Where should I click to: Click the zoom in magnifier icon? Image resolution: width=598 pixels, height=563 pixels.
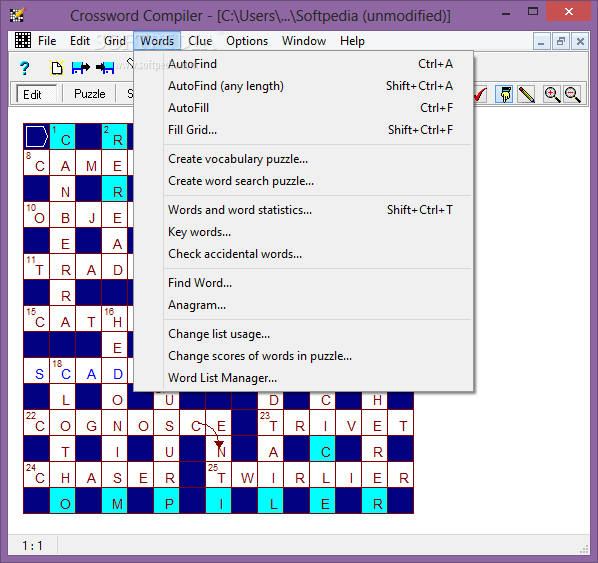(552, 94)
